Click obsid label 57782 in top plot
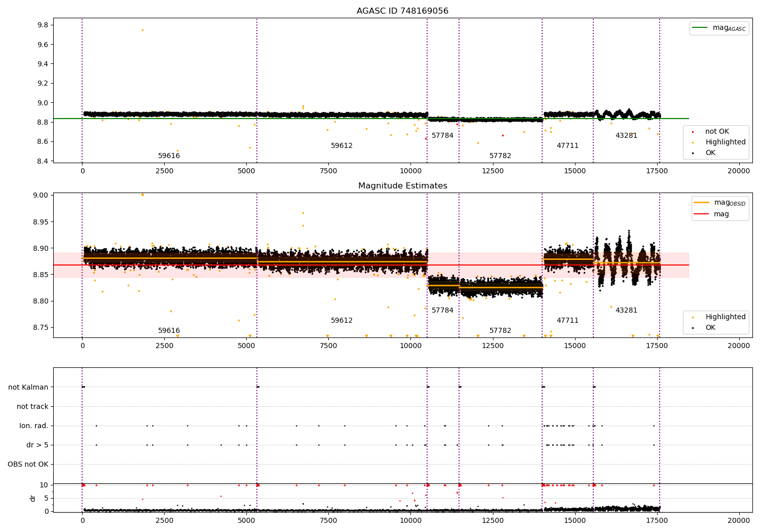This screenshot has width=760, height=532. pos(500,156)
